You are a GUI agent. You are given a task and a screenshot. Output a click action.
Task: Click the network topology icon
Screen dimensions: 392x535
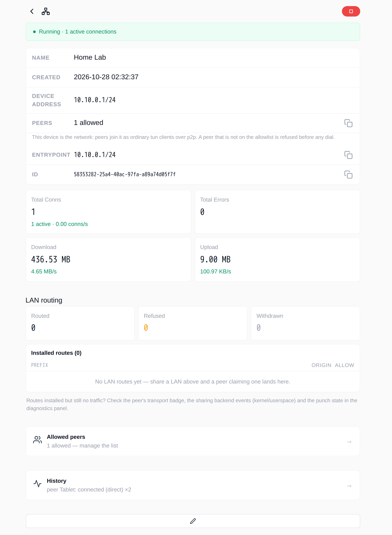(x=46, y=11)
